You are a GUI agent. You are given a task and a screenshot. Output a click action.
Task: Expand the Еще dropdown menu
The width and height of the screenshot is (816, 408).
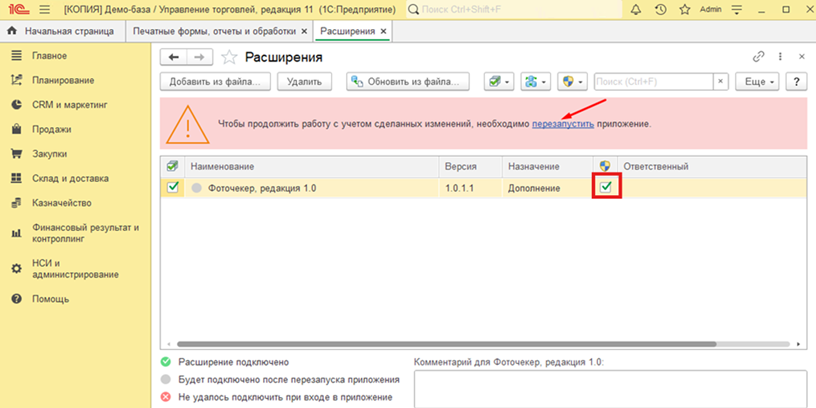(757, 82)
